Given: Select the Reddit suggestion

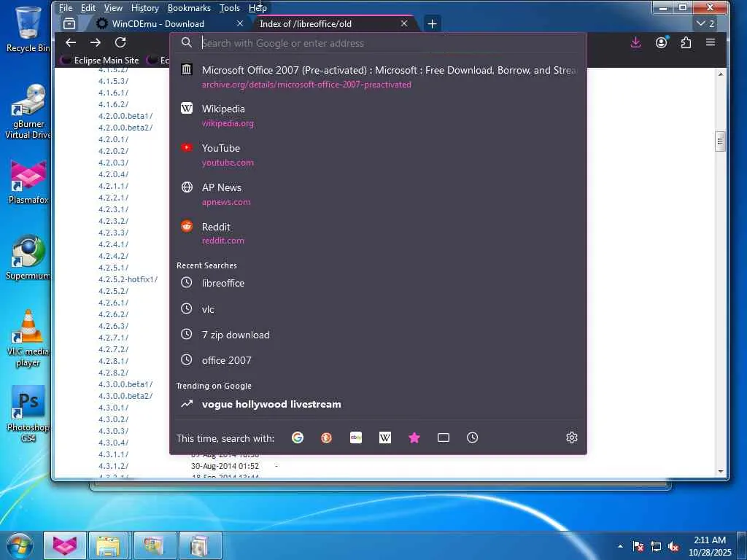Looking at the screenshot, I should [x=379, y=233].
